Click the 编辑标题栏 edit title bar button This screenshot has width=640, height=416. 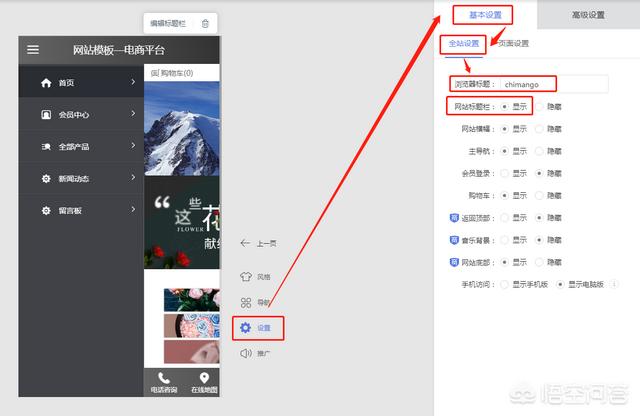coord(168,24)
